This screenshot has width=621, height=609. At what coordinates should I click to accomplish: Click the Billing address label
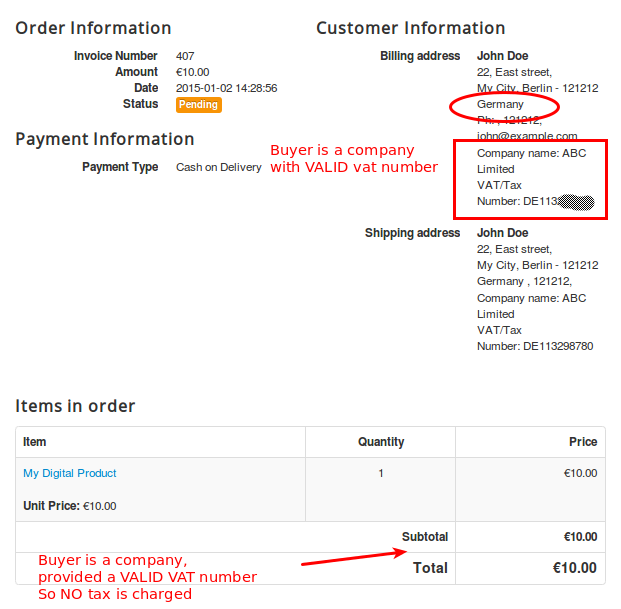420,56
